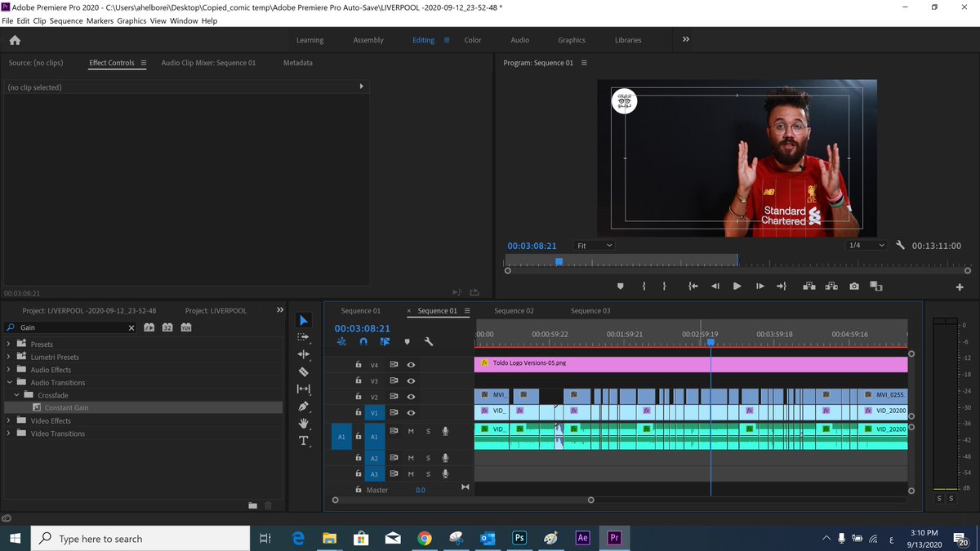Add a marker in Program monitor
Viewport: 980px width, 551px height.
(620, 287)
